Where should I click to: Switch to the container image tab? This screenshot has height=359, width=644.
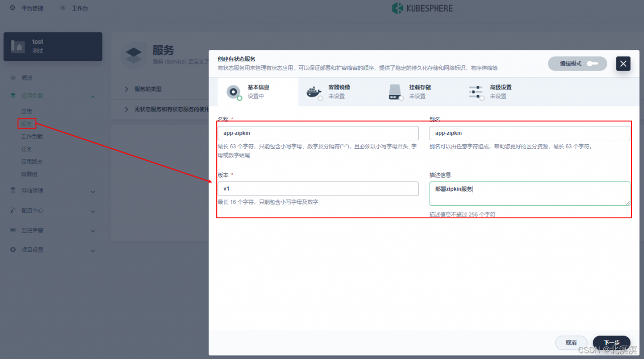pos(339,92)
